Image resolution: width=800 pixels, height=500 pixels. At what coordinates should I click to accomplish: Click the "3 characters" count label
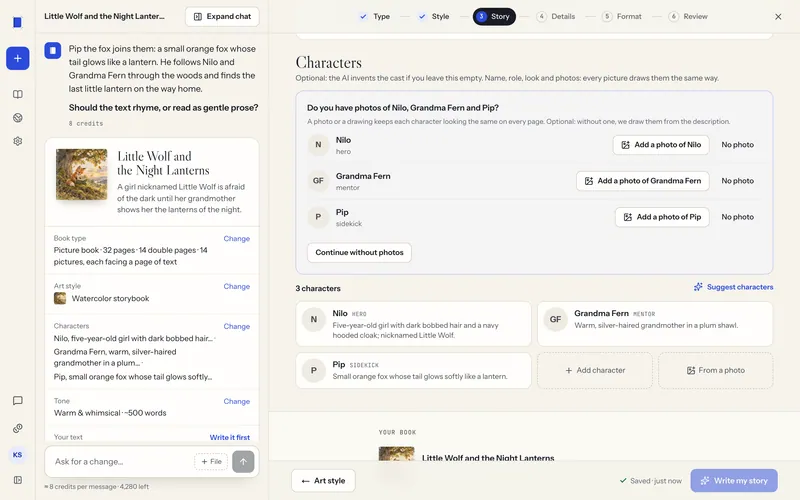click(x=318, y=288)
